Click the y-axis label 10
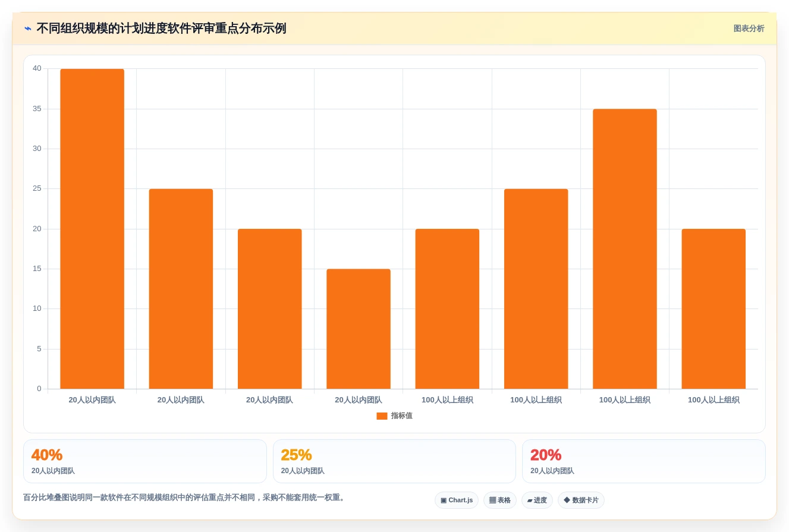Screen dimensions: 789x532 coord(37,309)
